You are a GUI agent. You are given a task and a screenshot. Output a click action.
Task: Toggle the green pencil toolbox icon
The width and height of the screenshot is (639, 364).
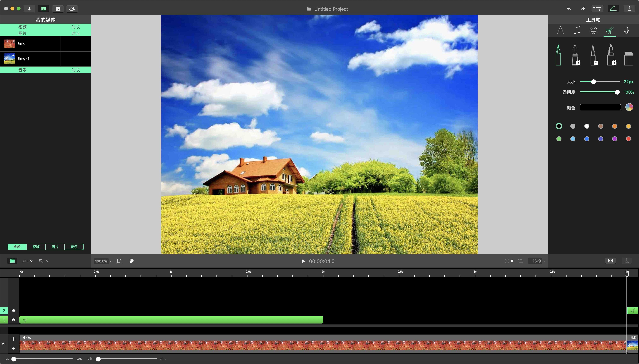(613, 9)
